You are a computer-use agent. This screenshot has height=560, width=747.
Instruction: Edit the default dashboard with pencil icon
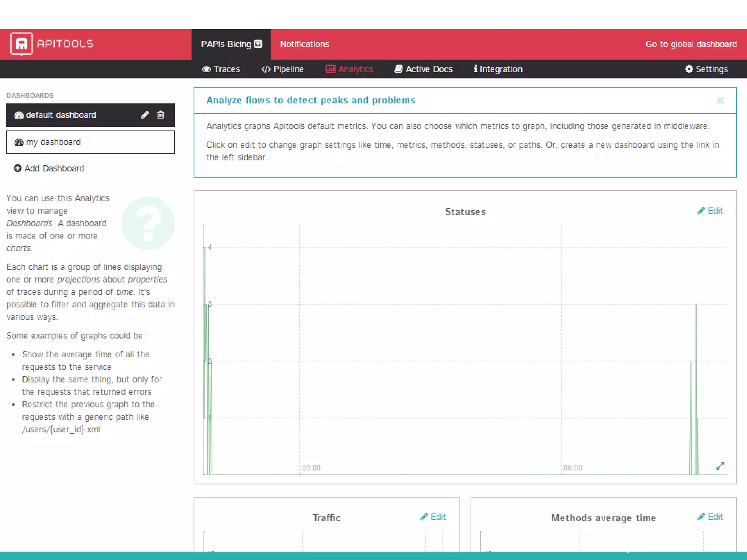pyautogui.click(x=145, y=115)
